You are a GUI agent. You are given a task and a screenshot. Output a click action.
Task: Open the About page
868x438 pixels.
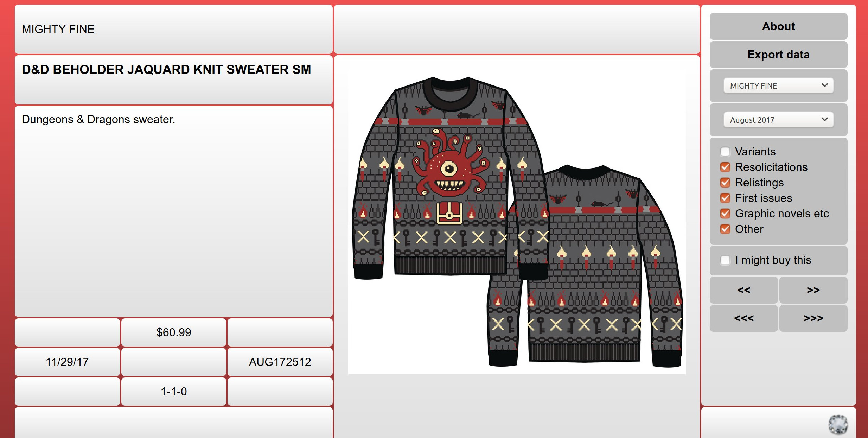[x=778, y=26]
